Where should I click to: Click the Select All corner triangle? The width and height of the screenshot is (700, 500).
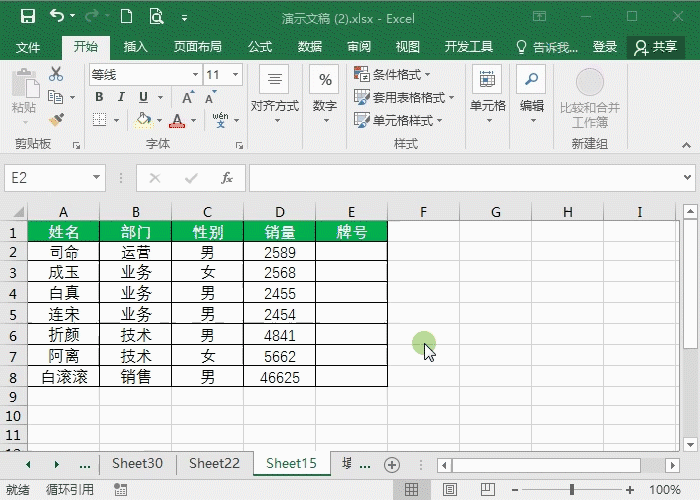pos(18,212)
